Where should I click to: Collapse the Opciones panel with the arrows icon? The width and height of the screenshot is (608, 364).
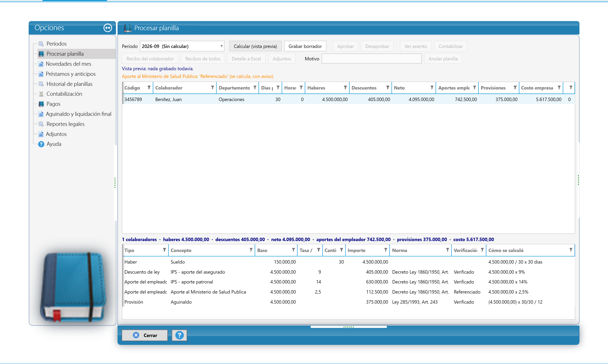point(108,28)
